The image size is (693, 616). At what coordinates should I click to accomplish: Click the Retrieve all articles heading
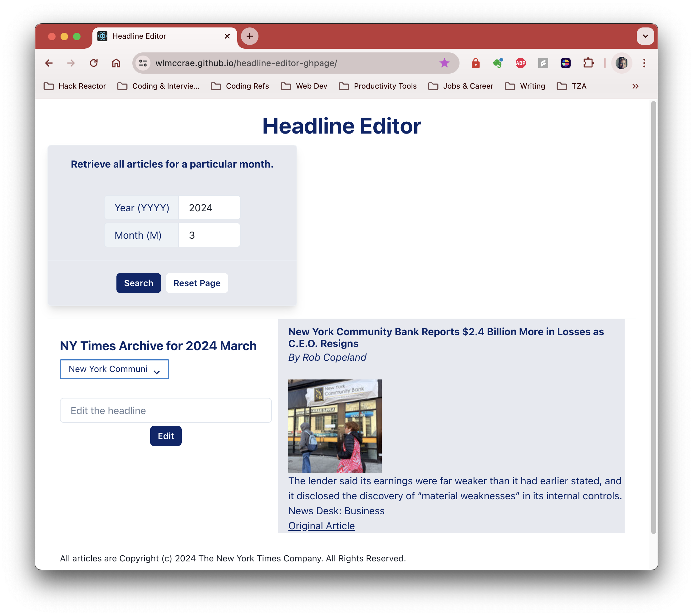(172, 164)
